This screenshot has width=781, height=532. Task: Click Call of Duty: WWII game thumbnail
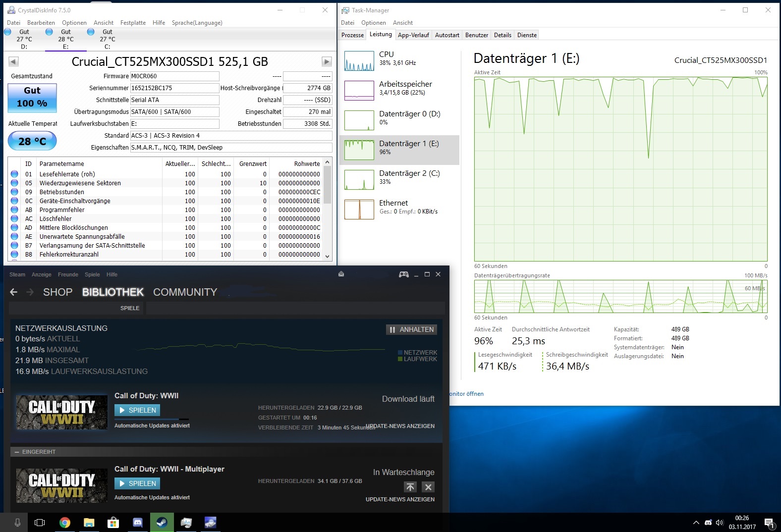(x=61, y=412)
